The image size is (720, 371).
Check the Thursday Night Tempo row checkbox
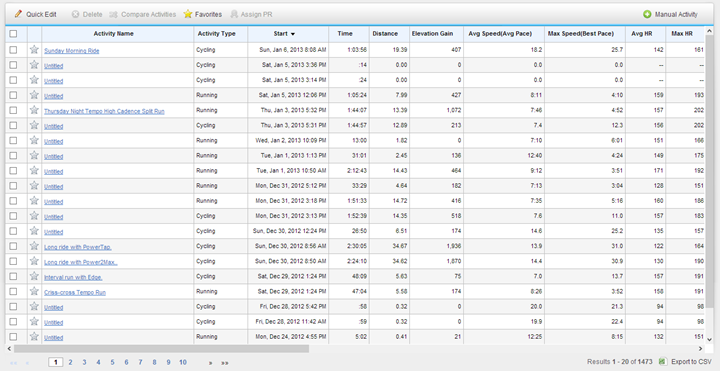point(13,110)
